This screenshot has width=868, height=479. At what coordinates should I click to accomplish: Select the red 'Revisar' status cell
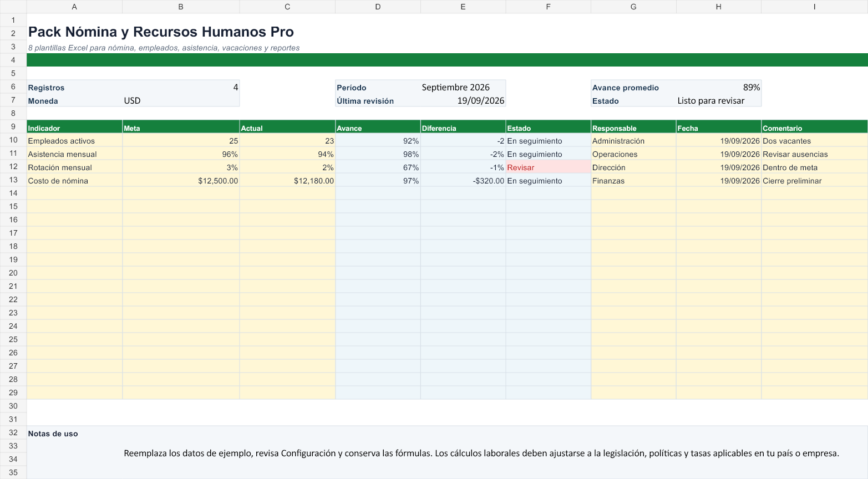[x=548, y=167]
